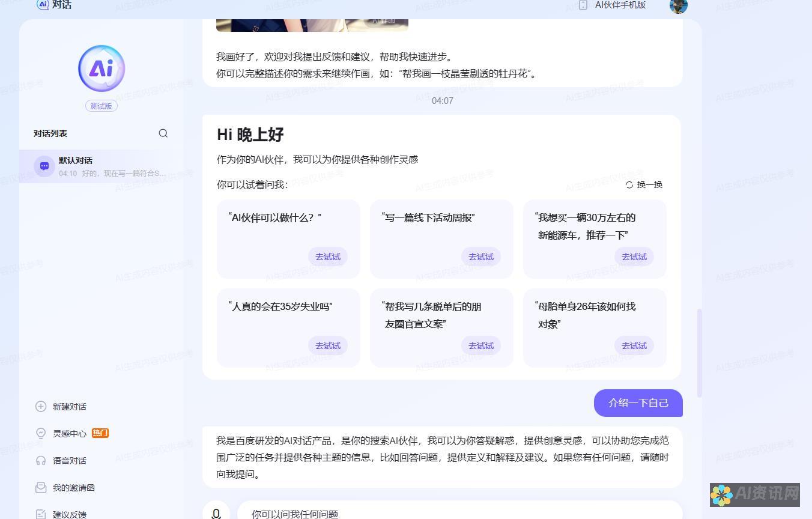Open 灵感中心 in the sidebar
Viewport: 812px width, 519px height.
(70, 434)
